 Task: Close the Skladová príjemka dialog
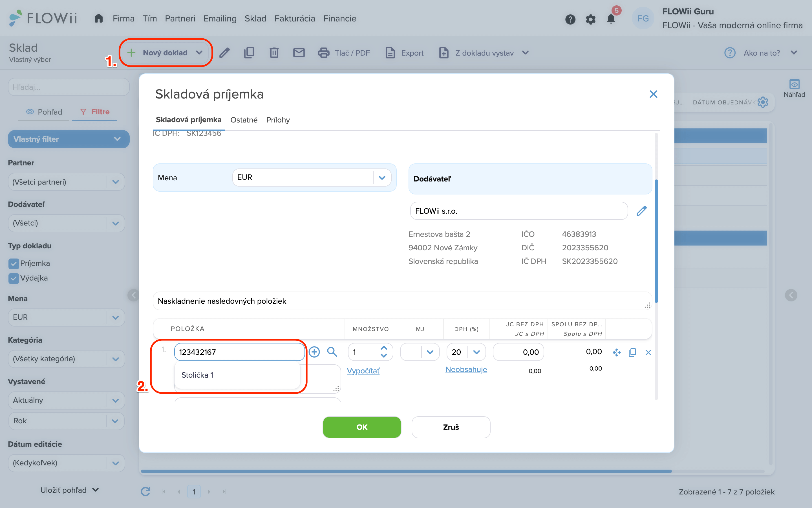pyautogui.click(x=653, y=94)
